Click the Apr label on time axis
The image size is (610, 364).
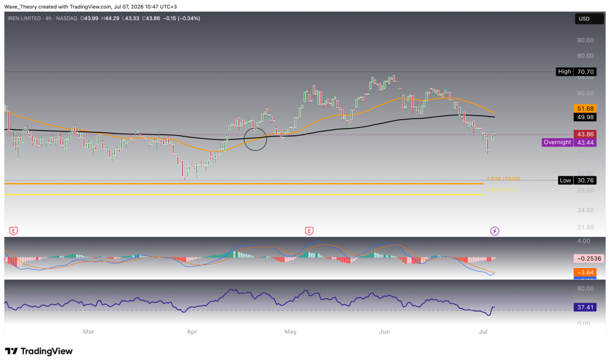192,332
